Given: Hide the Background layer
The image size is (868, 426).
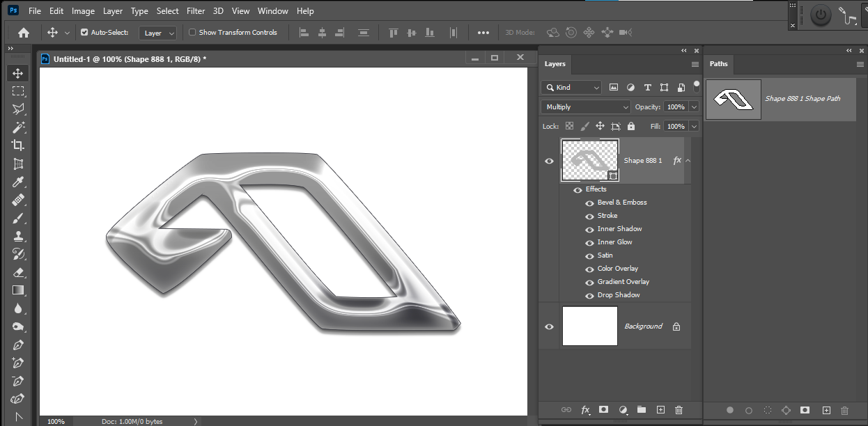Looking at the screenshot, I should click(x=549, y=326).
